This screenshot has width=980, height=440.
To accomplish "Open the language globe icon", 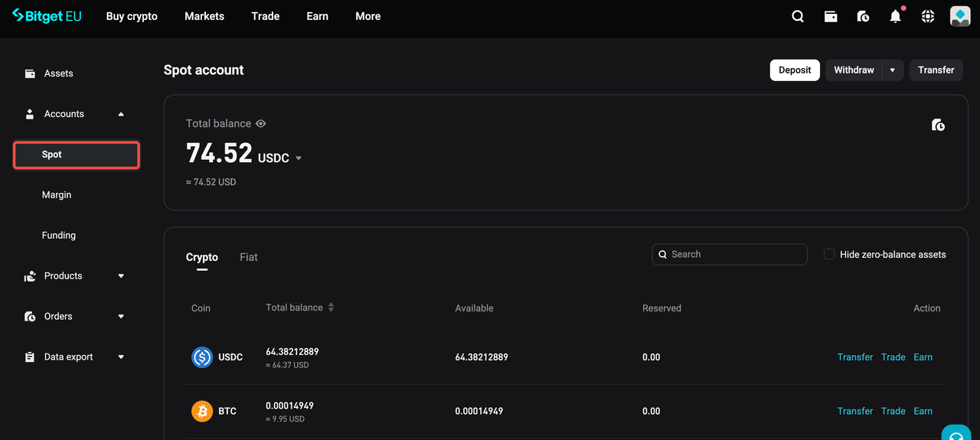I will [927, 16].
